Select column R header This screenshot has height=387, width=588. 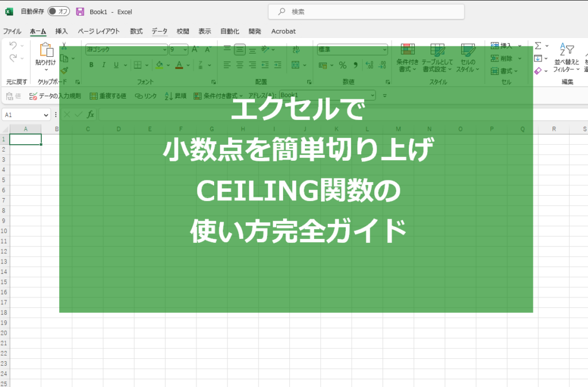coord(554,129)
